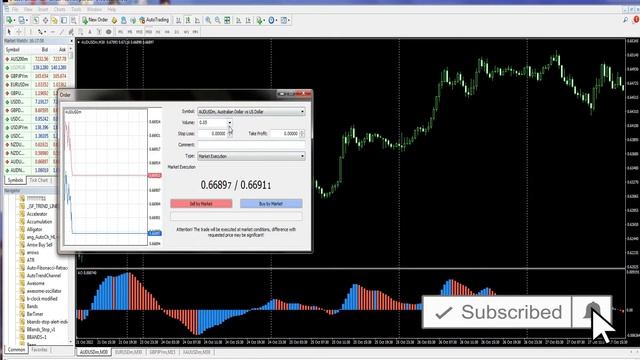Select the Vertical Line drawing tool

point(31,31)
